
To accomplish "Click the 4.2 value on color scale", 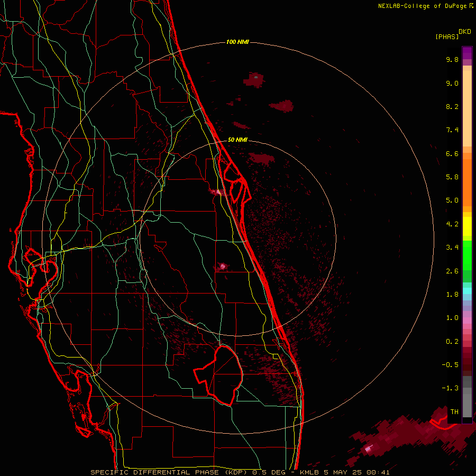I will tap(452, 224).
